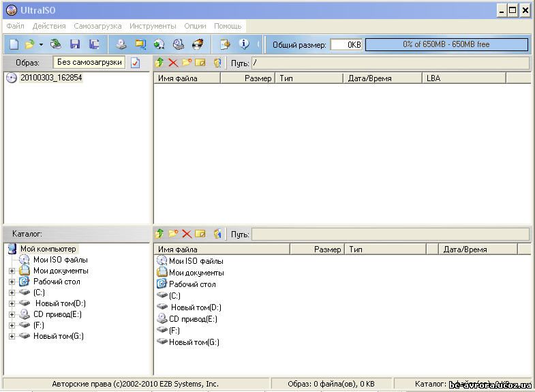Viewport: 535px width, 392px height.
Task: Open dropdown arrow beside the Open icon
Action: pyautogui.click(x=41, y=45)
